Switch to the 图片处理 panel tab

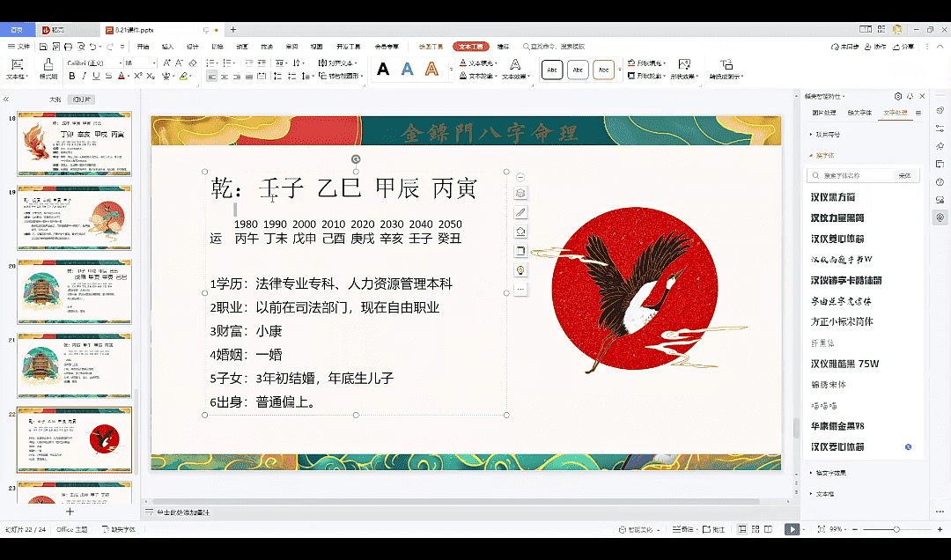(823, 113)
